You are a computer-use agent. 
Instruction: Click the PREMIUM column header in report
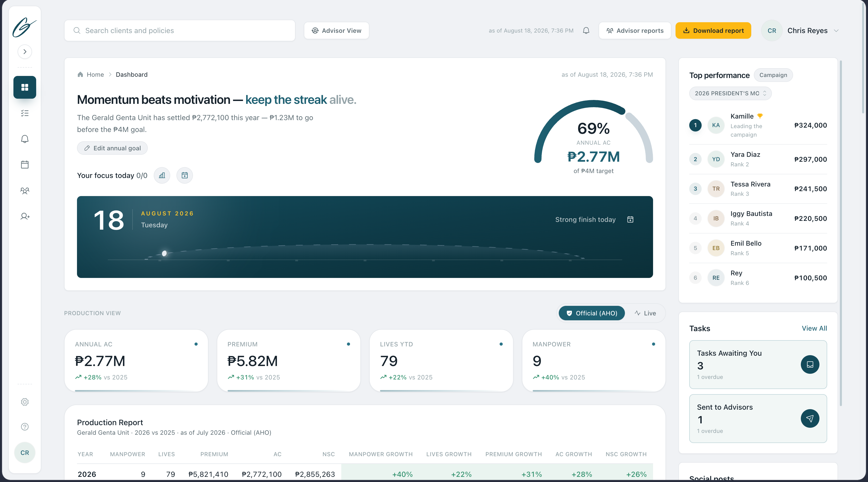pos(214,454)
